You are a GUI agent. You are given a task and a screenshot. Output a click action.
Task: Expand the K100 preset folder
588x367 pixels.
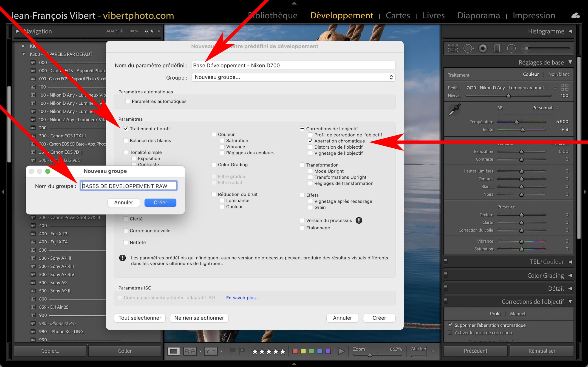24,46
